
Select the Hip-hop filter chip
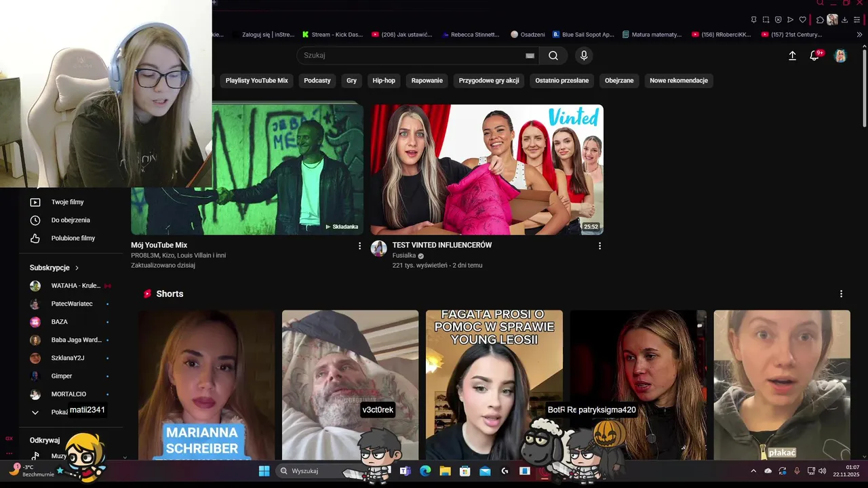pos(384,81)
